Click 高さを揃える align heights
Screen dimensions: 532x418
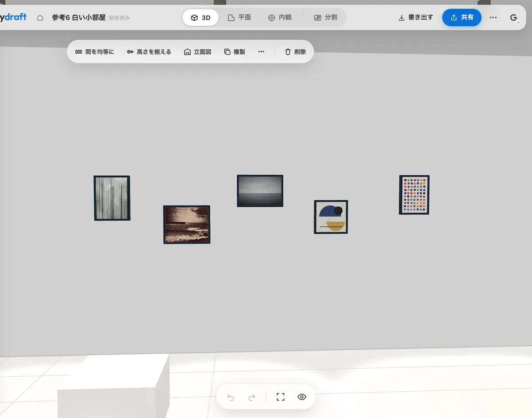[149, 52]
